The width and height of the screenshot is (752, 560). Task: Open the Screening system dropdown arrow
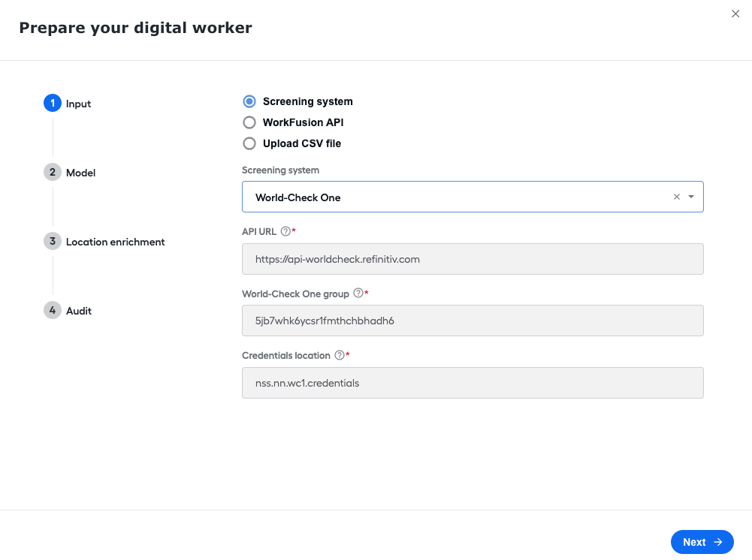click(691, 197)
